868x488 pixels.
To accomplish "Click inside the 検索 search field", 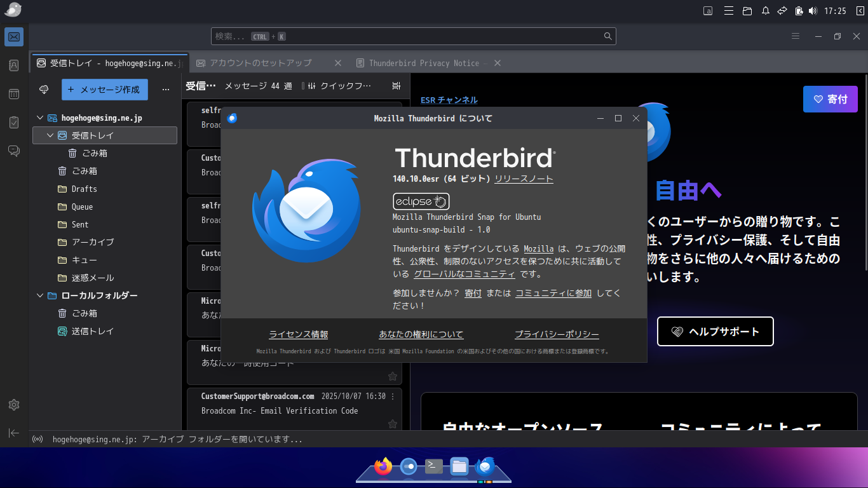I will (413, 36).
